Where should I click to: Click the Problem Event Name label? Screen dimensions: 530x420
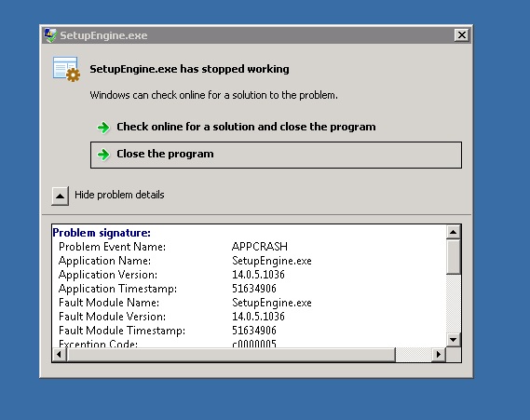click(112, 247)
